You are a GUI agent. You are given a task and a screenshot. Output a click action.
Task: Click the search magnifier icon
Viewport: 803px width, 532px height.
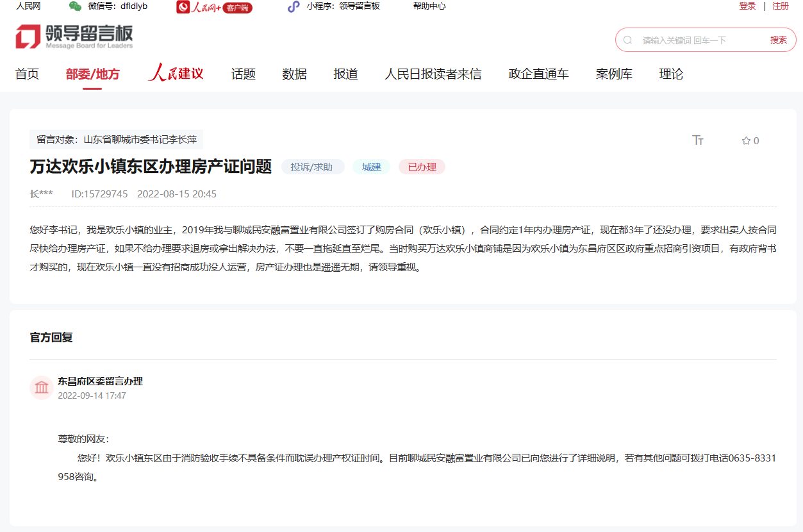point(628,40)
